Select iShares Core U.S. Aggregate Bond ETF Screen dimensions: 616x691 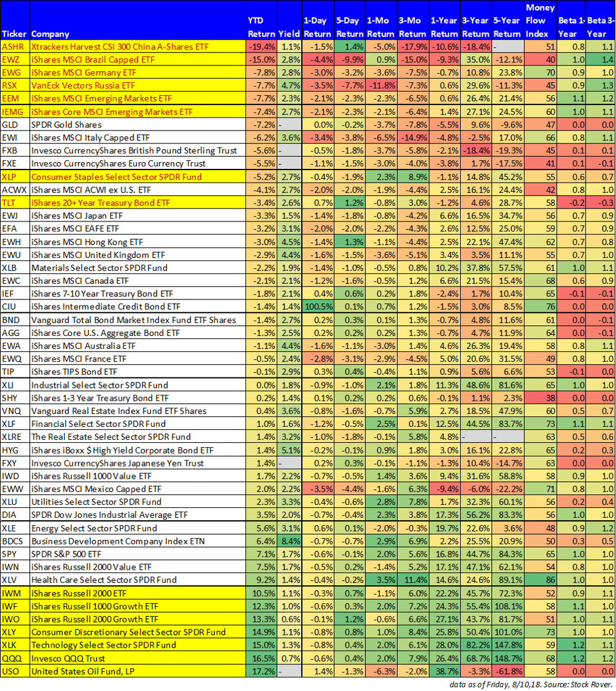[106, 333]
